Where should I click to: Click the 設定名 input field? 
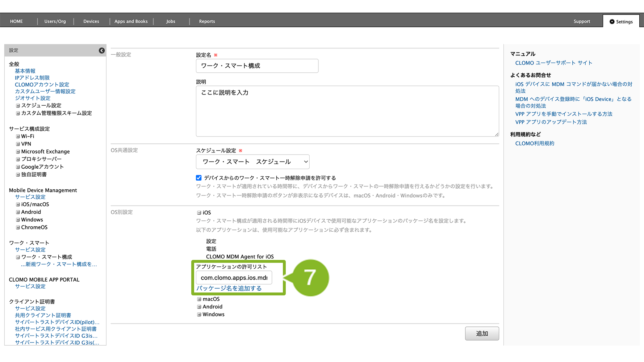coord(257,66)
